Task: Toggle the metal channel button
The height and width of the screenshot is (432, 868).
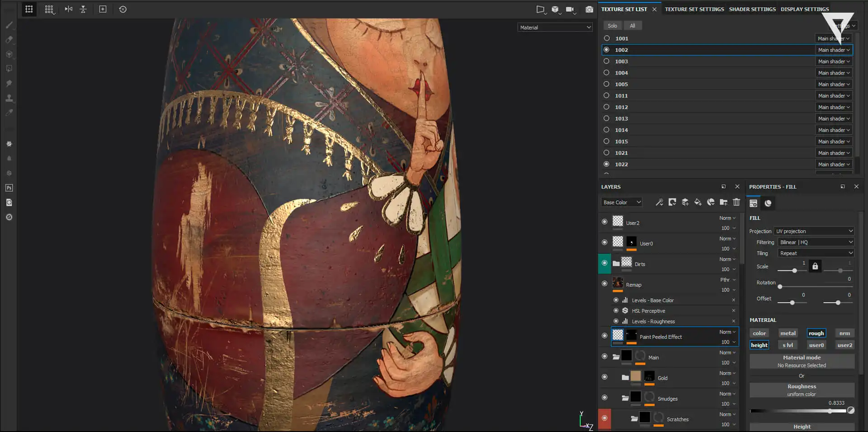Action: 788,333
